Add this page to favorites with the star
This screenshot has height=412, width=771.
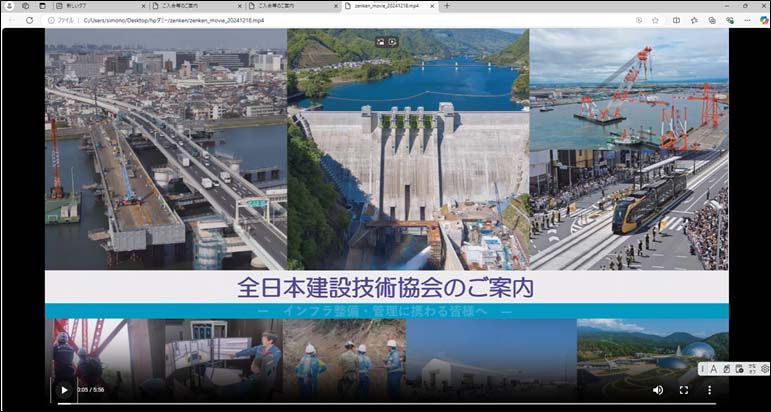coord(655,20)
